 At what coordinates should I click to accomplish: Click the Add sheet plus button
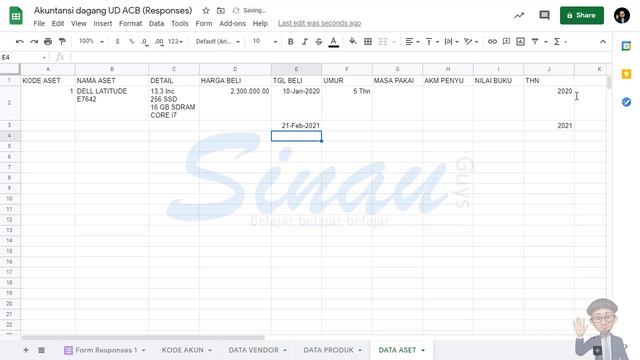coord(26,350)
